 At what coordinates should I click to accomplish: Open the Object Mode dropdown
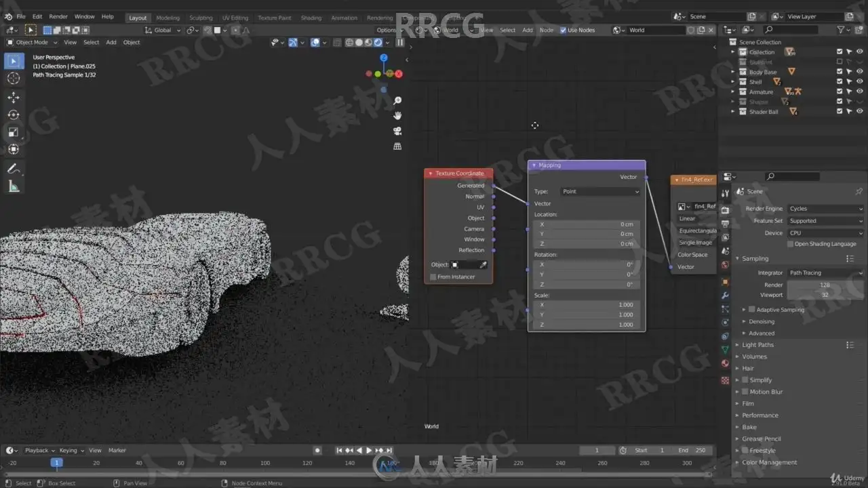[x=31, y=42]
